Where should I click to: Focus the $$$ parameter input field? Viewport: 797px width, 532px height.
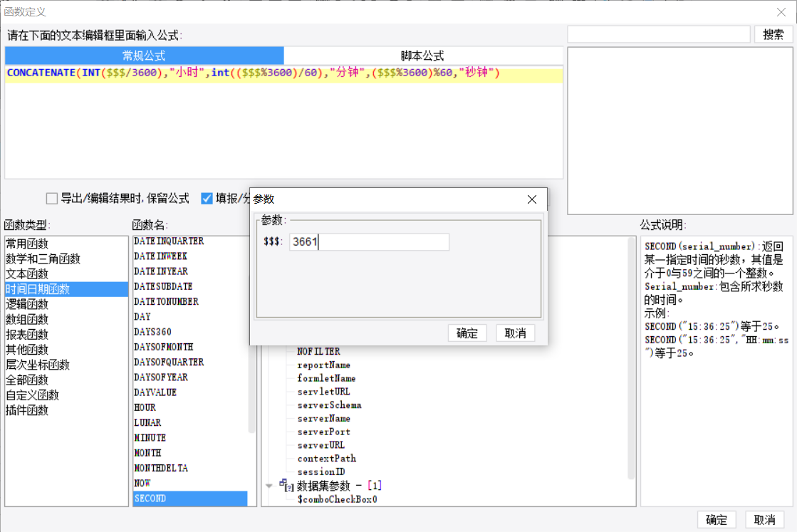(369, 242)
